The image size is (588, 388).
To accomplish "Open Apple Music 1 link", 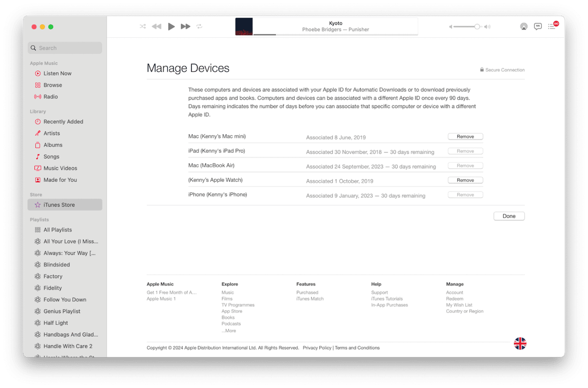I will tap(161, 298).
